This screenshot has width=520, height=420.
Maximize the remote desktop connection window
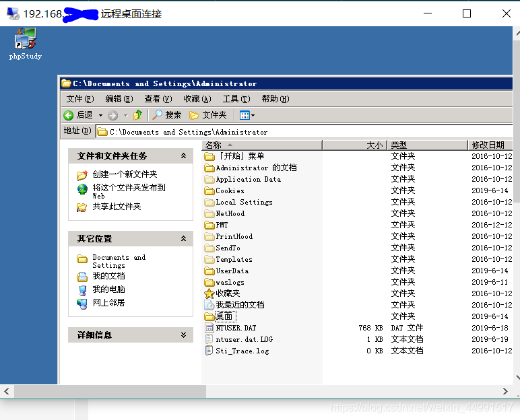coord(467,13)
